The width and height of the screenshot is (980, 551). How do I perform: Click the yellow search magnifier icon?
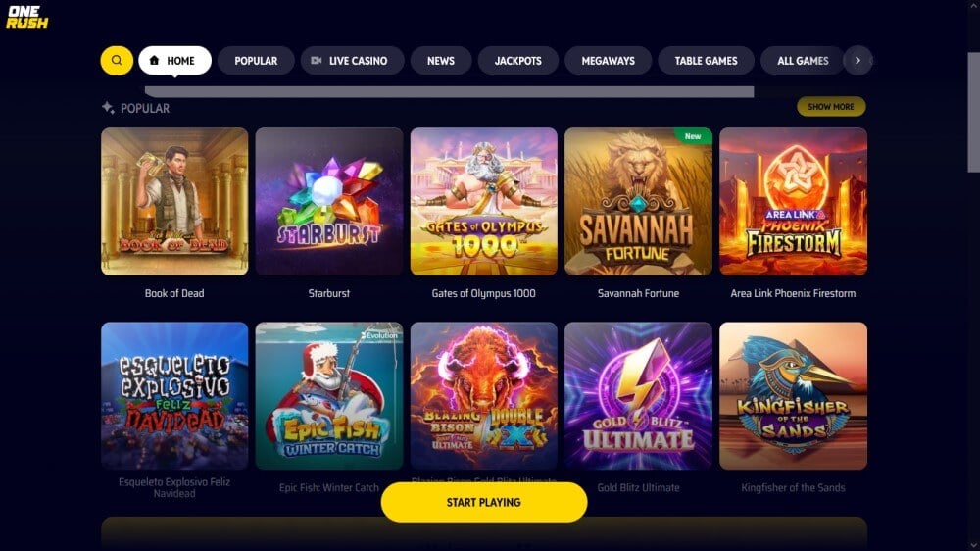click(117, 61)
